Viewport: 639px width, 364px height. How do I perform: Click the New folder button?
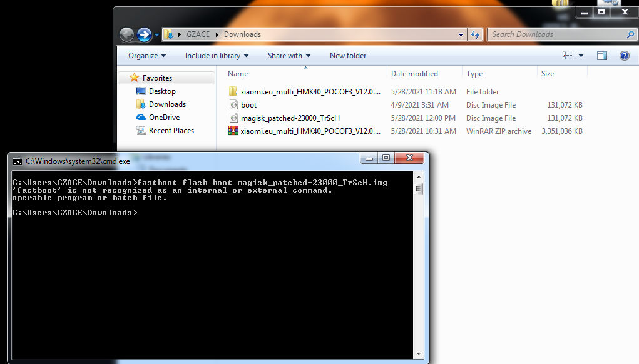click(x=348, y=56)
